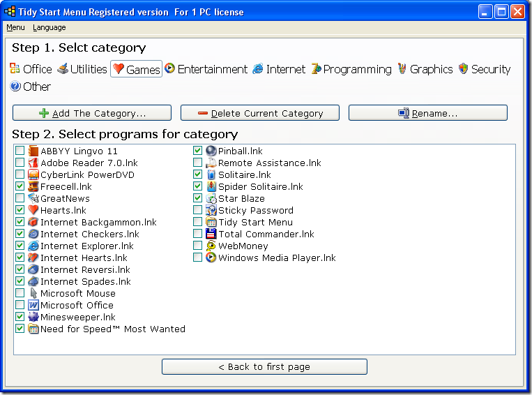Pick the Internet category icon
This screenshot has width=532, height=395.
point(258,68)
